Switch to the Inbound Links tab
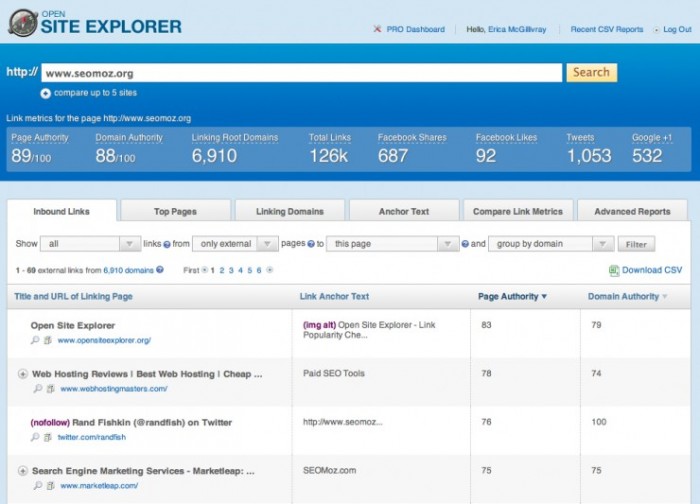Viewport: 700px width, 504px height. click(x=62, y=211)
